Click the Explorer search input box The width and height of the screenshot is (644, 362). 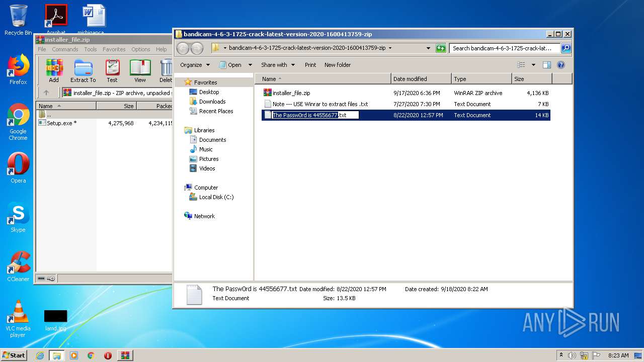[x=505, y=48]
